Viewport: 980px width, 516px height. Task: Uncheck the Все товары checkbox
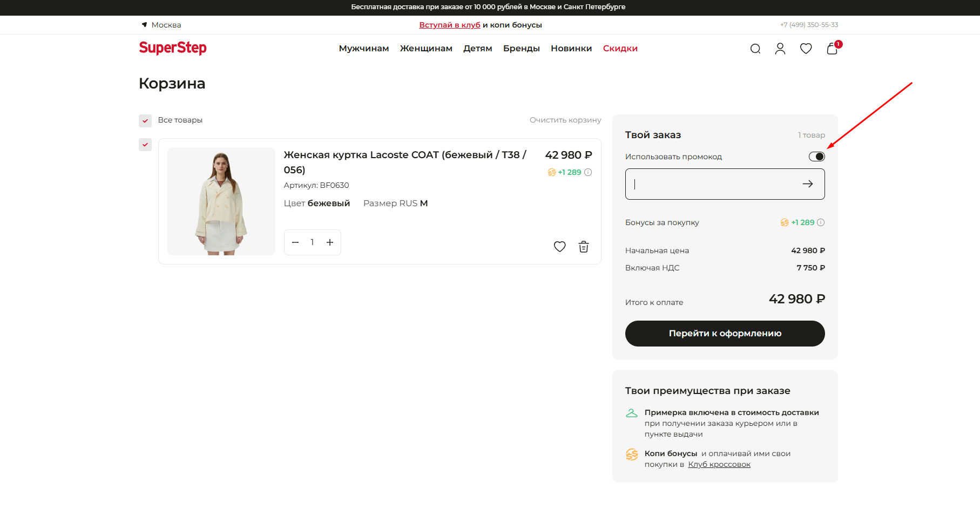(145, 120)
